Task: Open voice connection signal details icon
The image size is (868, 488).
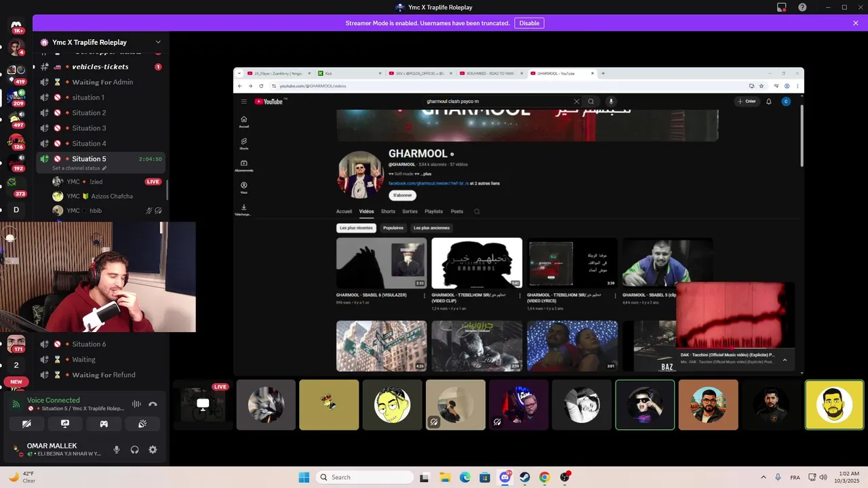Action: tap(16, 404)
